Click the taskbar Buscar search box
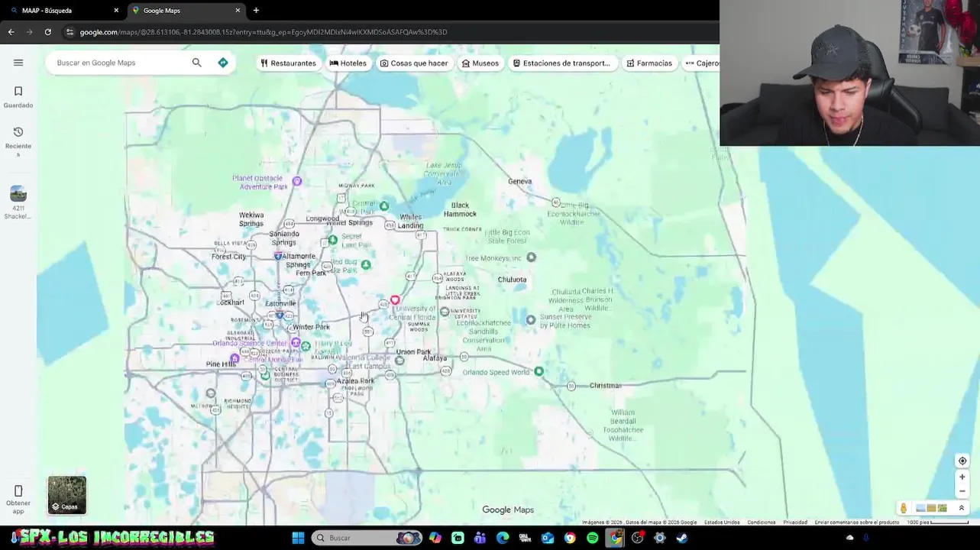This screenshot has height=550, width=980. pos(367,538)
